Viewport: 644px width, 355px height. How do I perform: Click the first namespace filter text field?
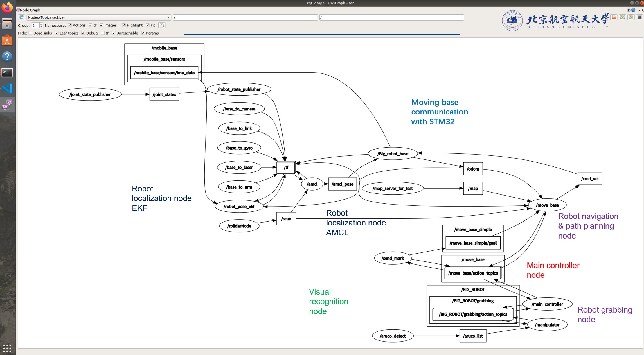(245, 18)
